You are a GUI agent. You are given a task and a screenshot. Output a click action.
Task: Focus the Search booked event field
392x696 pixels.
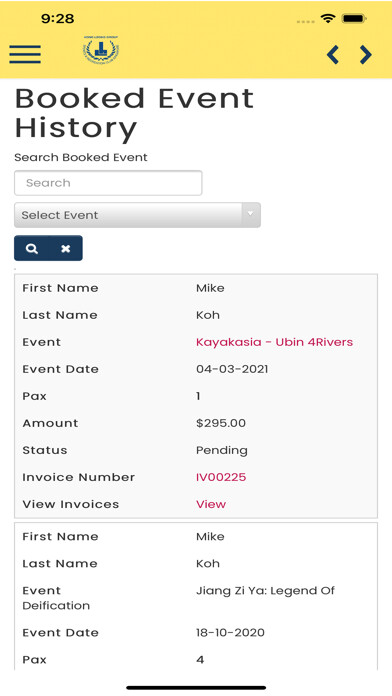pos(108,183)
